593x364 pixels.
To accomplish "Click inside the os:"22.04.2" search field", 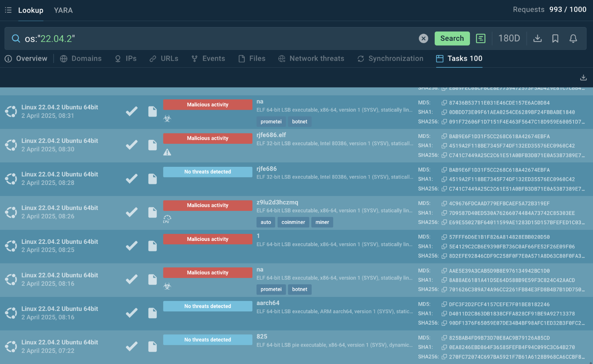I will (148, 38).
